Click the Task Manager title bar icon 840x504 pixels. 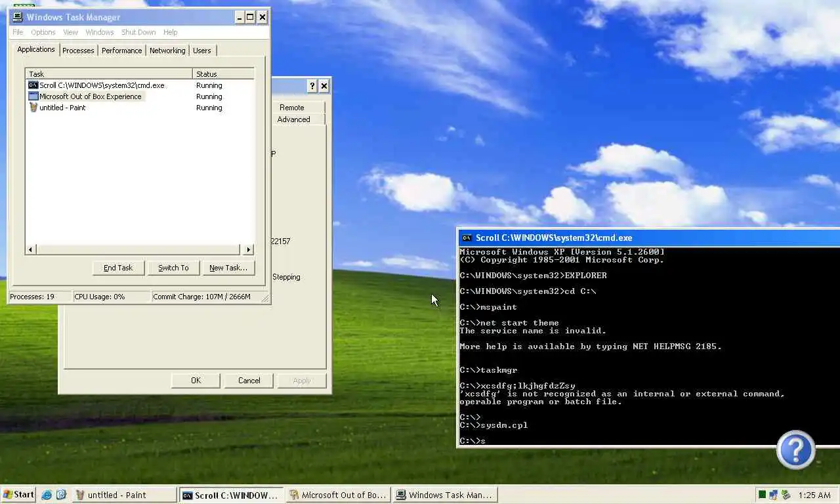(x=18, y=17)
